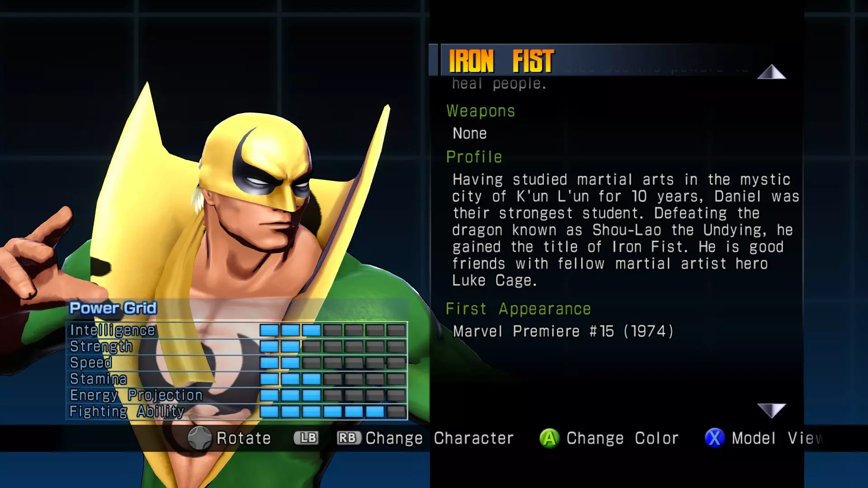
Task: Click the Rotate label
Action: pyautogui.click(x=244, y=438)
